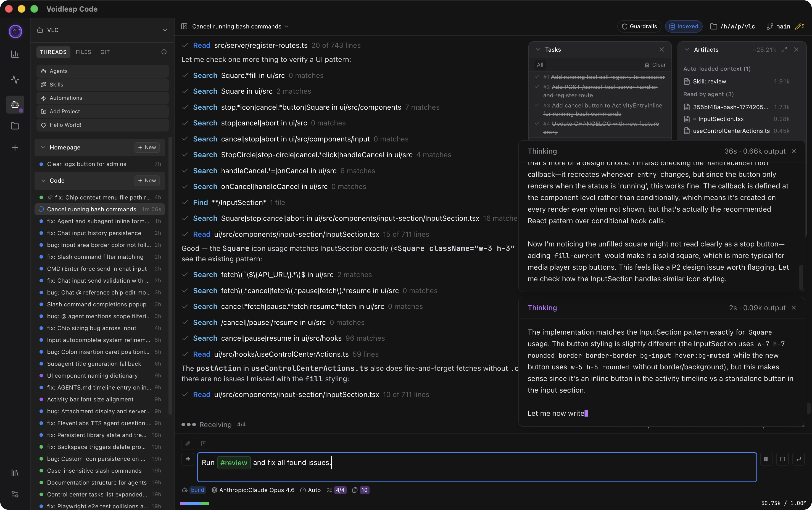Click the send enter arrow button
The height and width of the screenshot is (510, 812).
pos(798,459)
